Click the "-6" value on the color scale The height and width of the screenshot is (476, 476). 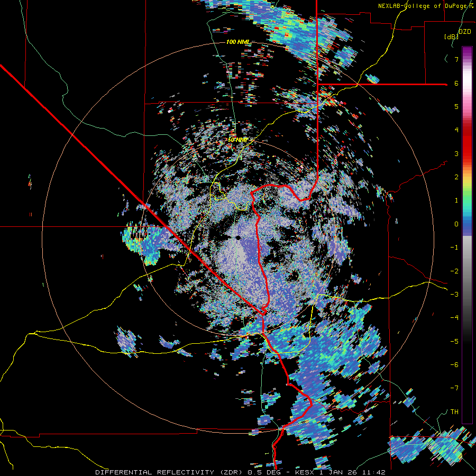coord(454,365)
